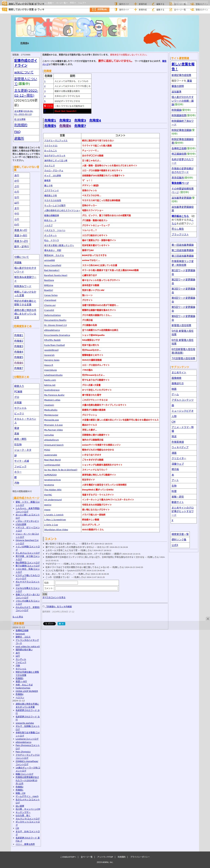The height and width of the screenshot is (868, 210).
Task: Open the 公式X link in the right sidebar
Action: tap(175, 545)
